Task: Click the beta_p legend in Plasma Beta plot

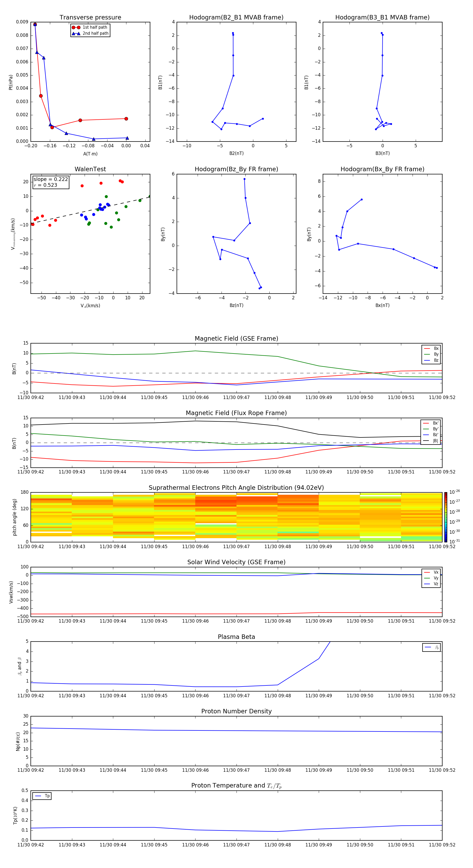Action: [x=431, y=647]
